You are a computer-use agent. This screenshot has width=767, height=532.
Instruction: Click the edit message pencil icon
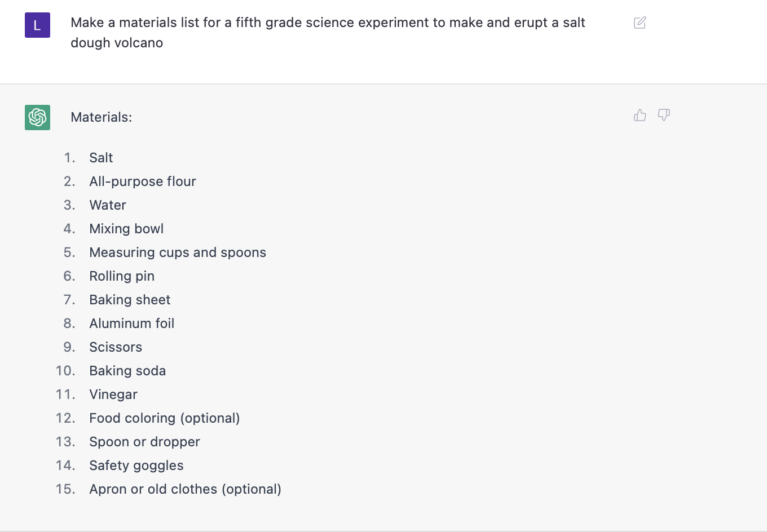[640, 23]
